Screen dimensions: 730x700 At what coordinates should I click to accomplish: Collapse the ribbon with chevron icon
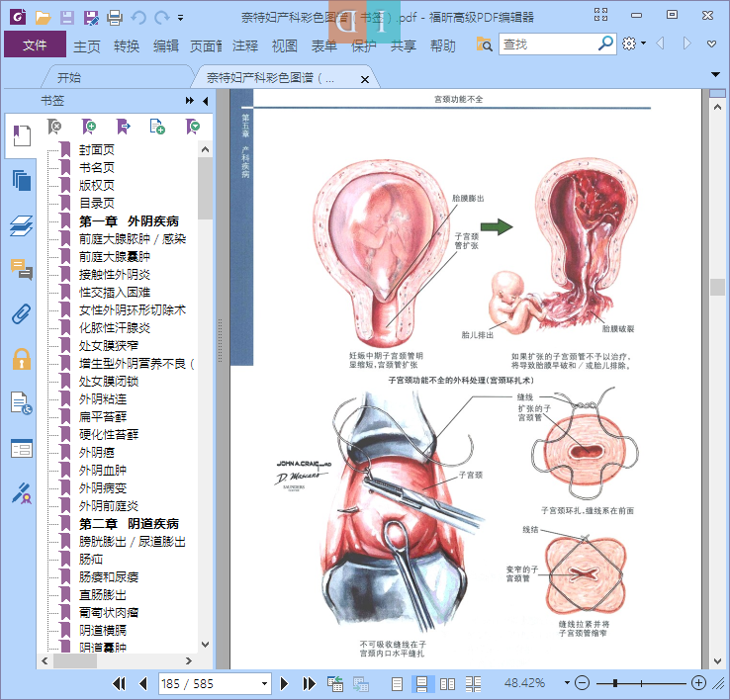(711, 44)
